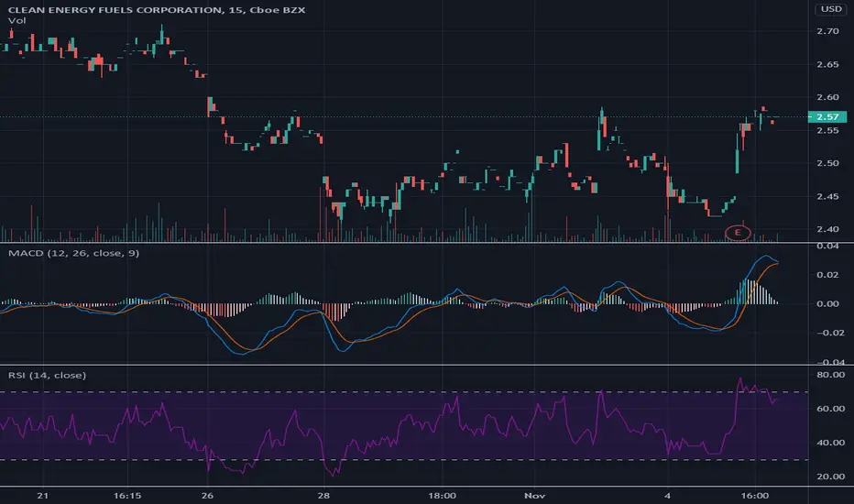This screenshot has width=854, height=504.
Task: Click the 2.60 price axis label
Action: click(827, 97)
